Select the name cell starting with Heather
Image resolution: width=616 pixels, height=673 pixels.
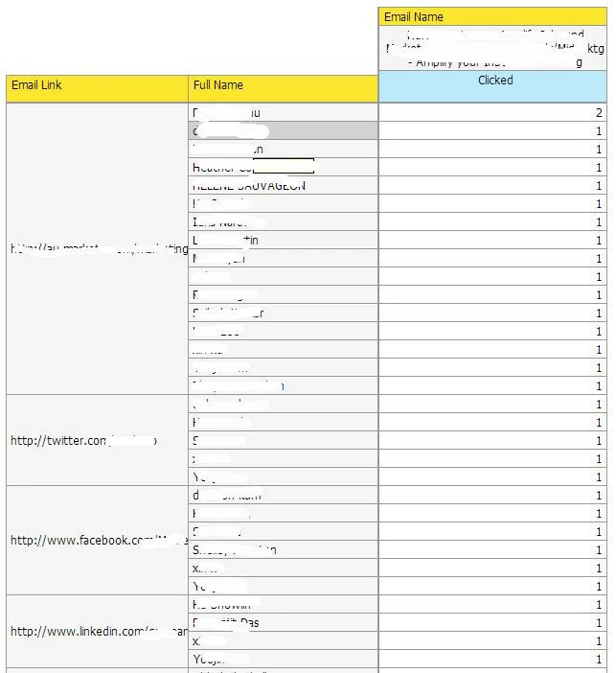[x=283, y=167]
